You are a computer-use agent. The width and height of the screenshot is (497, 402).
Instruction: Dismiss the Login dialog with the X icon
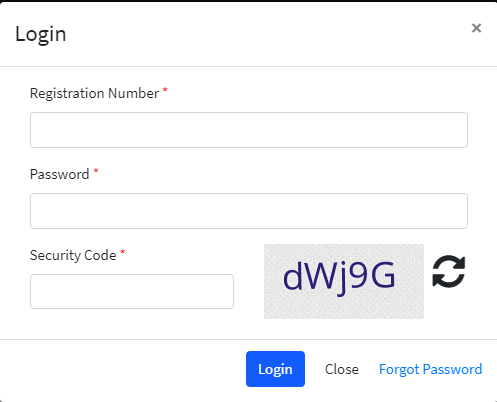[477, 28]
